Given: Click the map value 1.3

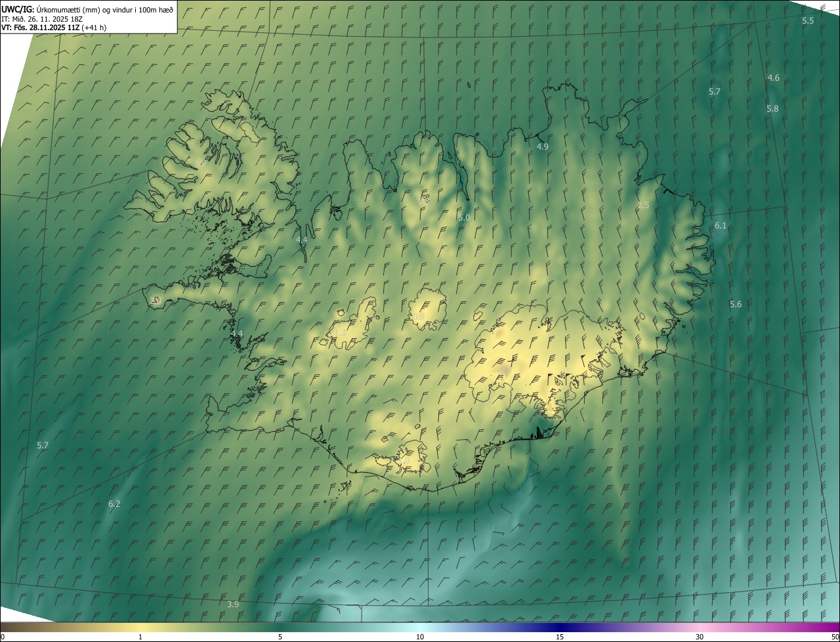Looking at the screenshot, I should click(340, 333).
